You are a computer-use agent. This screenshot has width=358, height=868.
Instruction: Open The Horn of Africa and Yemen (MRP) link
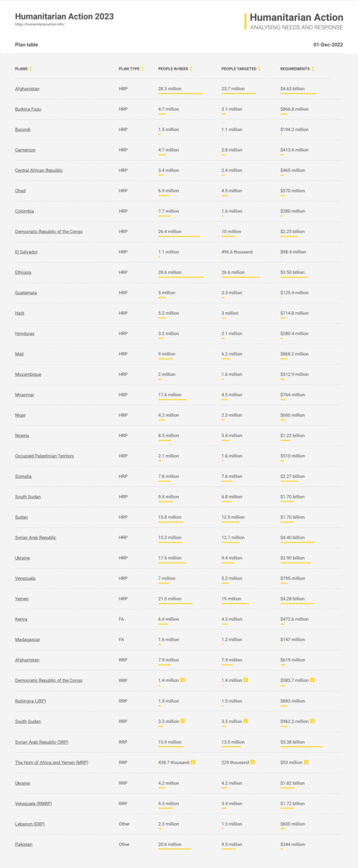(51, 762)
